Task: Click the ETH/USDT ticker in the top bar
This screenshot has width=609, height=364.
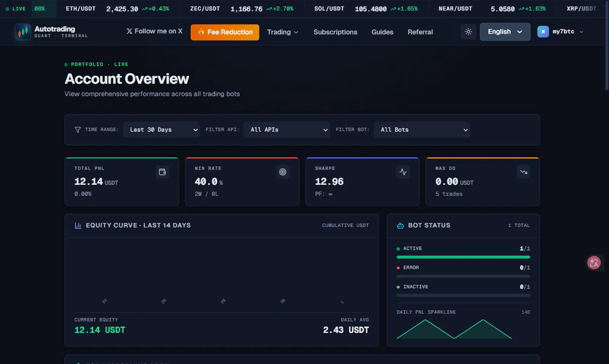Action: 118,9
